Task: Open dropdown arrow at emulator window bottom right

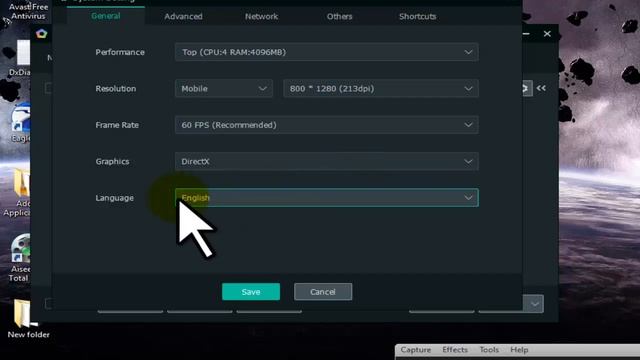Action: 535,304
